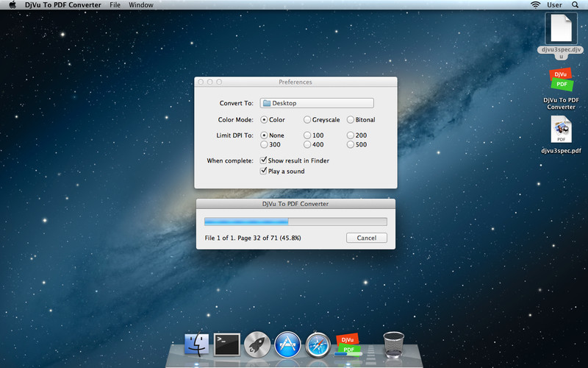The image size is (588, 368).
Task: Set DPI limit to None
Action: click(x=264, y=135)
